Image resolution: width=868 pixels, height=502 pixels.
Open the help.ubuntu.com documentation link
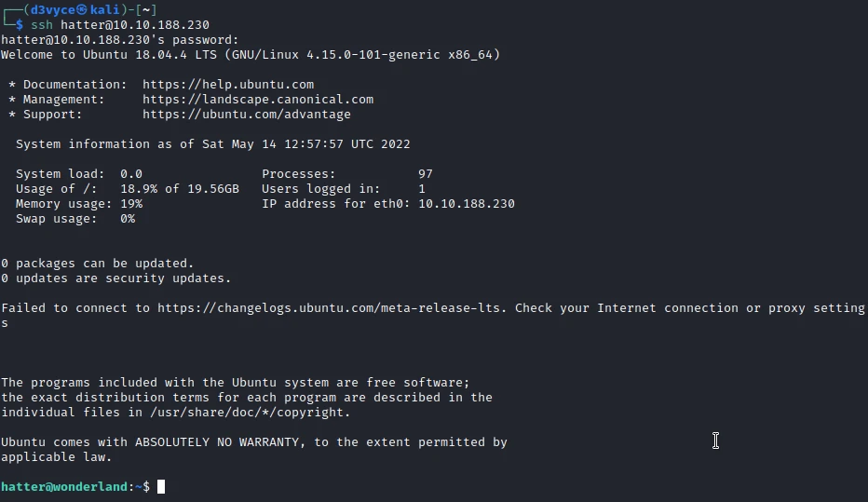228,85
